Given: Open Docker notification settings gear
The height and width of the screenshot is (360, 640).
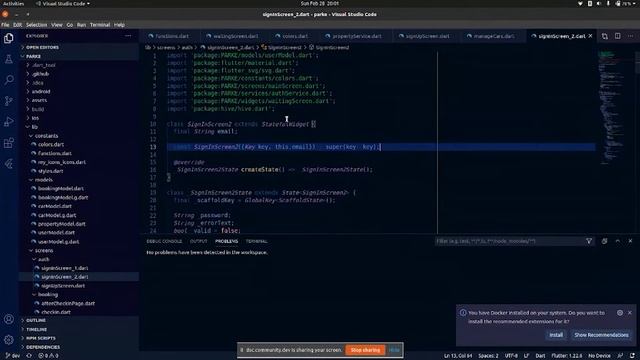Looking at the screenshot, I should (x=620, y=313).
